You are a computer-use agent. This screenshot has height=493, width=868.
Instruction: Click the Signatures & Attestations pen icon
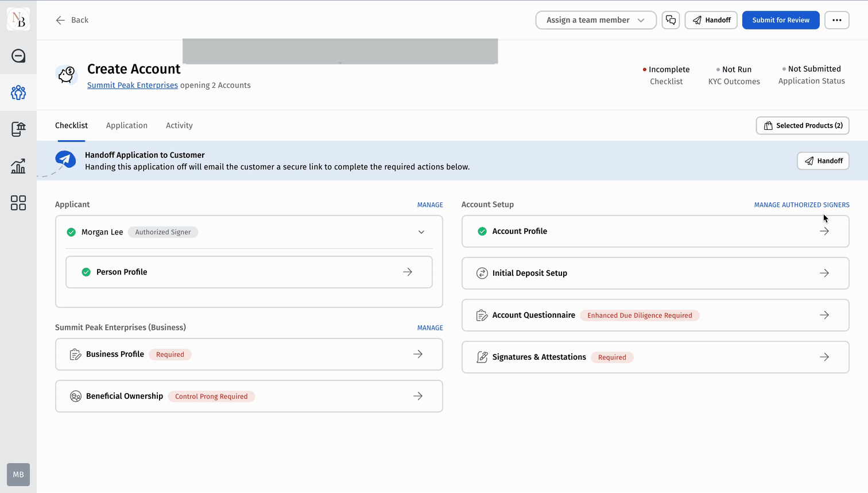[x=482, y=357]
